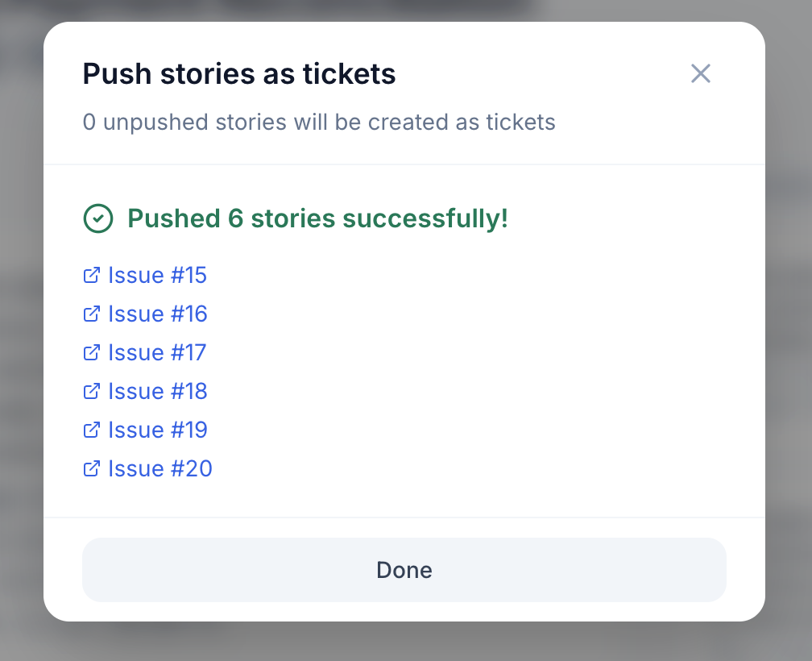Click the "Pushed 6 stories successfully!" message

317,218
